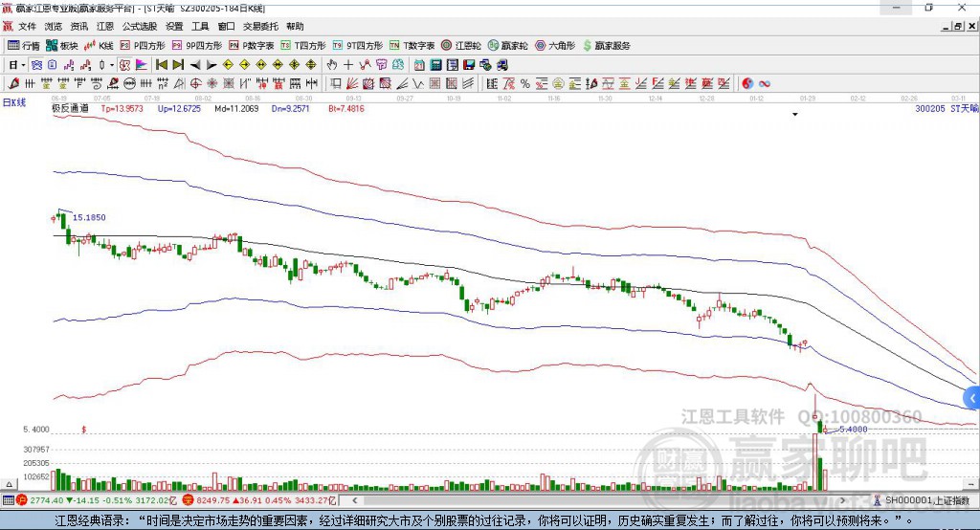
Task: Click the red yin-yang icon
Action: click(747, 84)
